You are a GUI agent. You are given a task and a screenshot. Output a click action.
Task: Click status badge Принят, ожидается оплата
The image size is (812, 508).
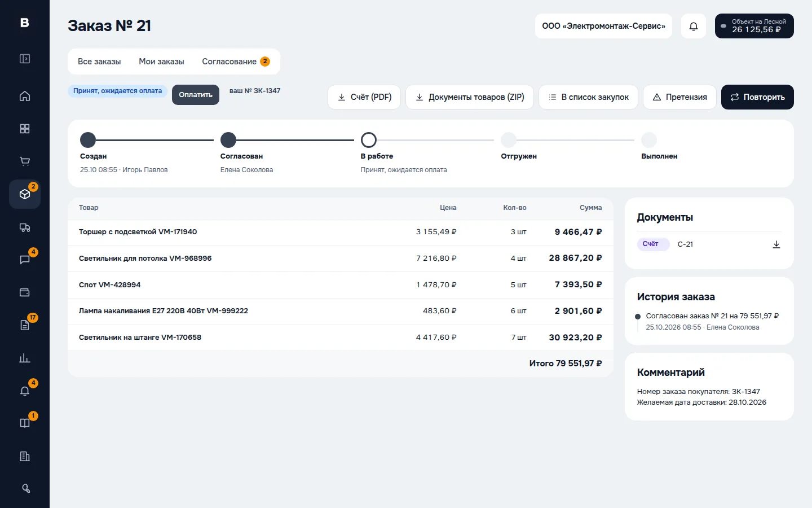pos(117,91)
